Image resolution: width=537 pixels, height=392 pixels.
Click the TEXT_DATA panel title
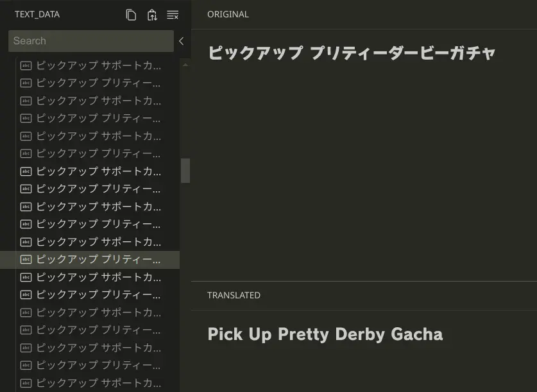tap(37, 15)
